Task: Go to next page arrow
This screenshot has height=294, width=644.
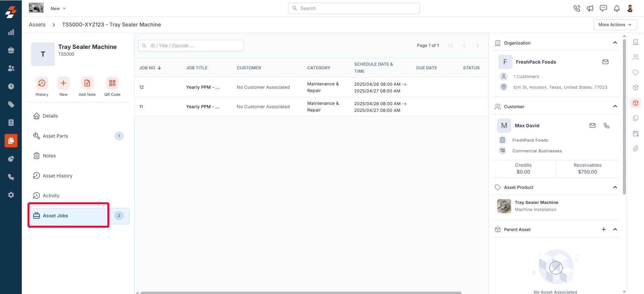Action: (478, 46)
